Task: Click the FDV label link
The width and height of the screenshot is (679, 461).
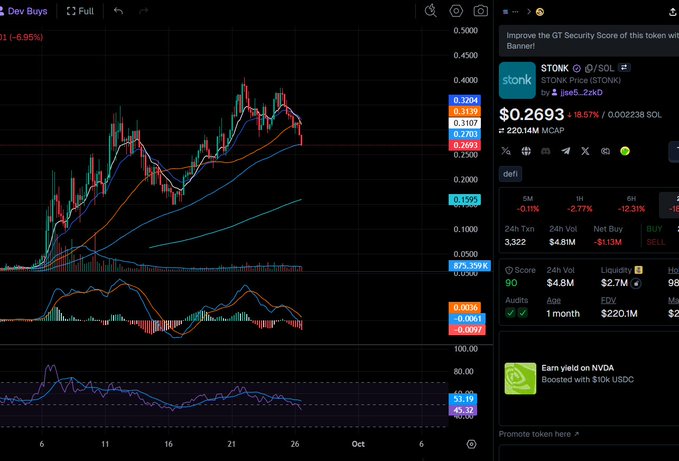Action: pos(608,300)
